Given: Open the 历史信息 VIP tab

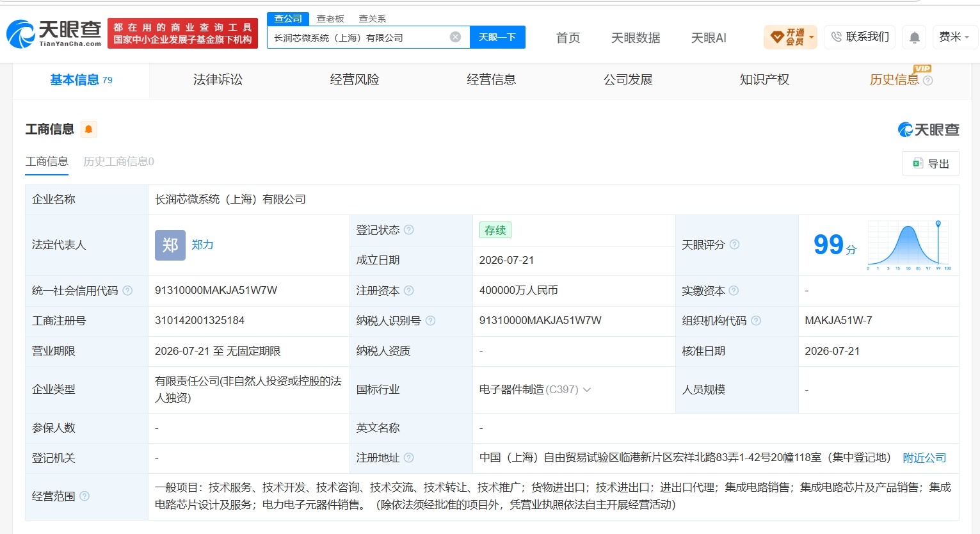Looking at the screenshot, I should tap(894, 80).
